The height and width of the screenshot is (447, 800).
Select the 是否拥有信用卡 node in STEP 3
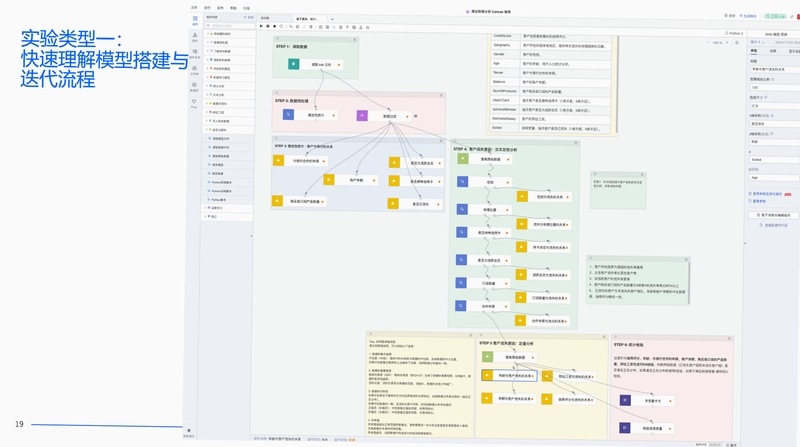415,181
